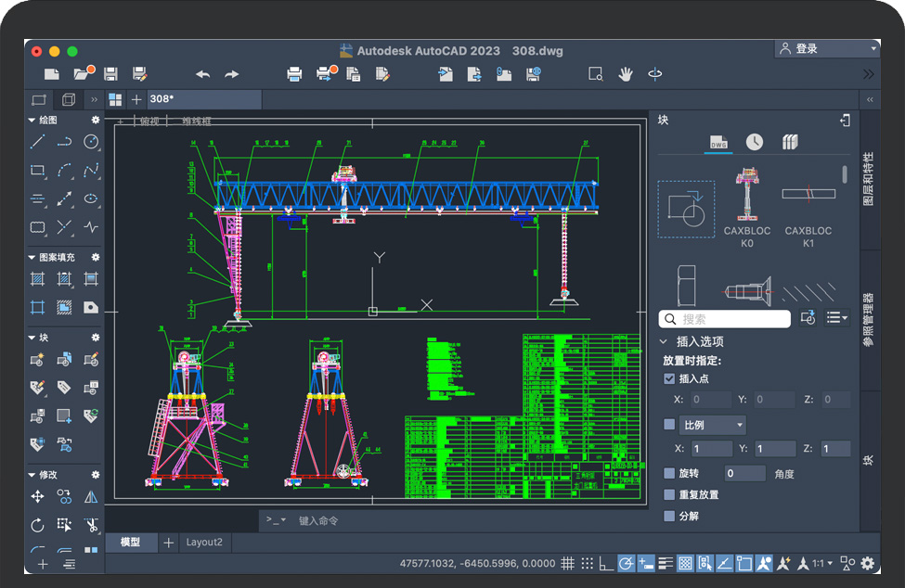Add a new drawing tab with plus button
The image size is (905, 588).
point(136,99)
